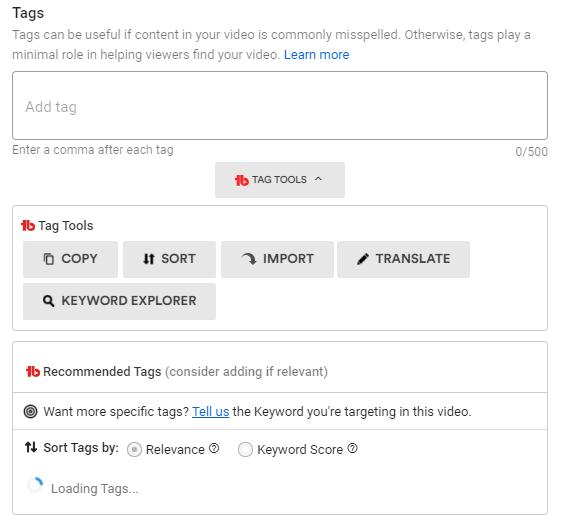Click the IMPORT text label

tap(288, 259)
